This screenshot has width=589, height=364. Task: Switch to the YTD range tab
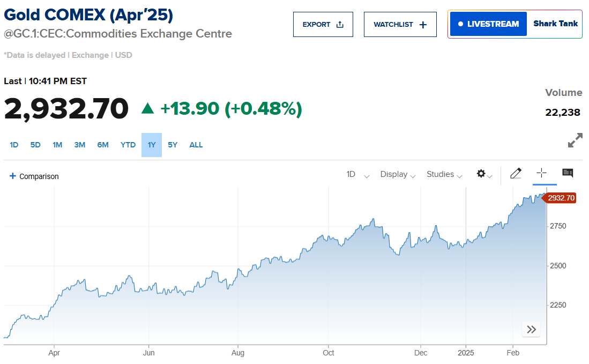click(x=128, y=145)
